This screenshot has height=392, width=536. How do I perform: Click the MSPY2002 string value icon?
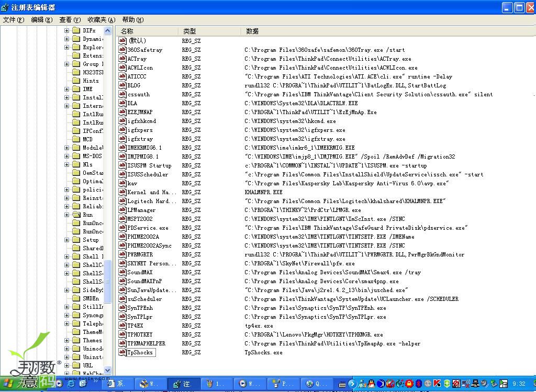tap(122, 218)
